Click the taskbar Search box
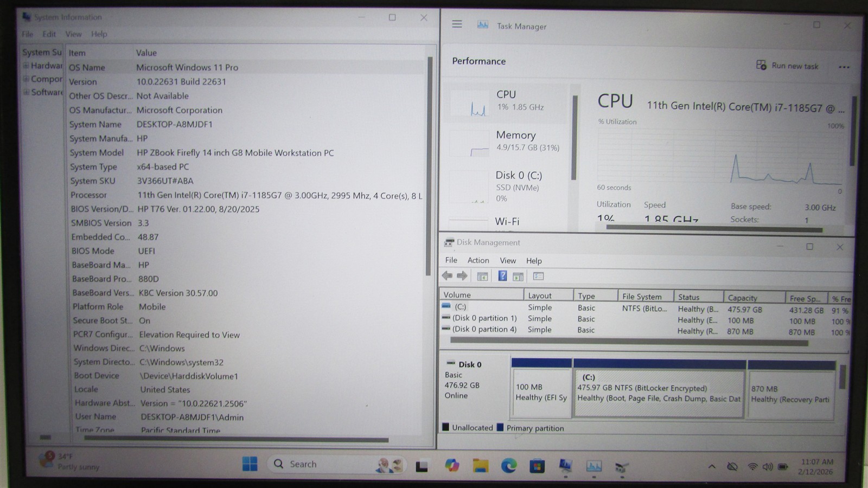This screenshot has width=868, height=488. [x=337, y=464]
